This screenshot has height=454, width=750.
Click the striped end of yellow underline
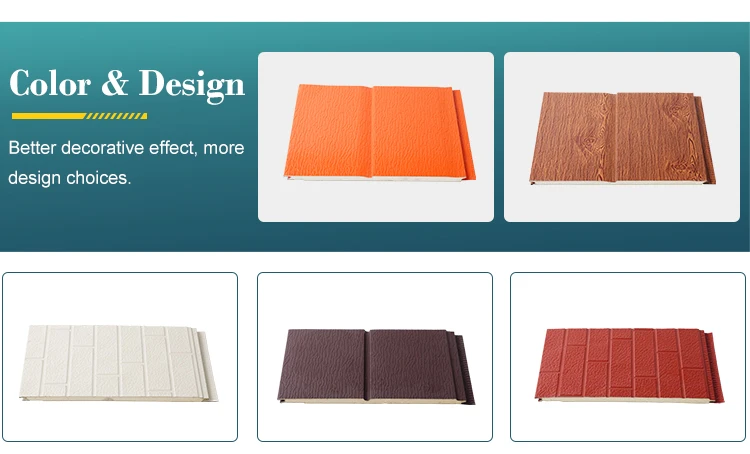coord(116,116)
